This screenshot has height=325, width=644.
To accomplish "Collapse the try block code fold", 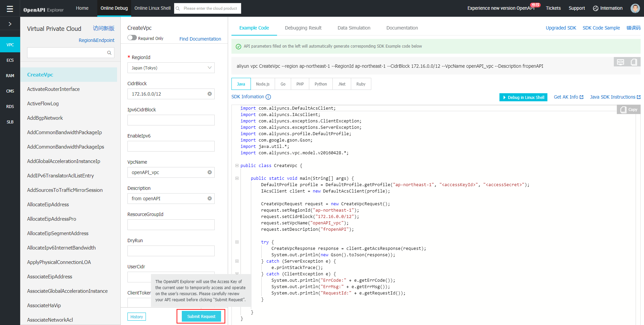I will (x=237, y=242).
